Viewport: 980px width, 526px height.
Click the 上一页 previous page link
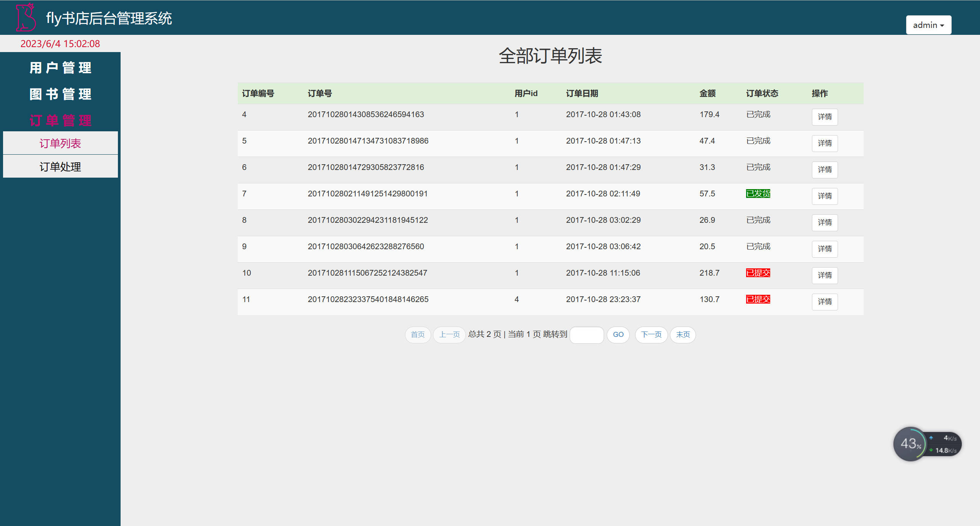click(449, 335)
